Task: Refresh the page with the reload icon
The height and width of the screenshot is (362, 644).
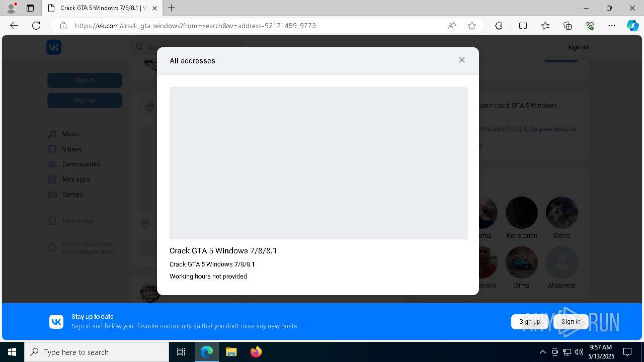Action: tap(36, 26)
